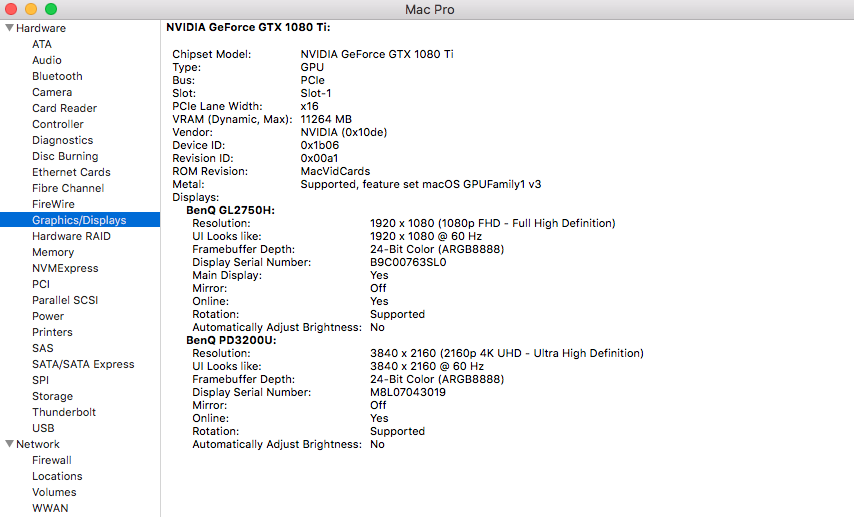This screenshot has width=854, height=517.
Task: Select Thunderbolt in the sidebar
Action: [x=64, y=412]
